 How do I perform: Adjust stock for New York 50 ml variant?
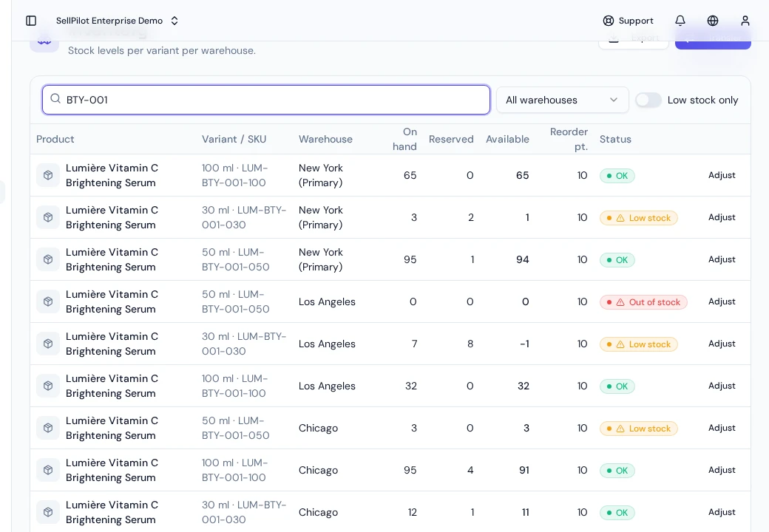coord(722,259)
